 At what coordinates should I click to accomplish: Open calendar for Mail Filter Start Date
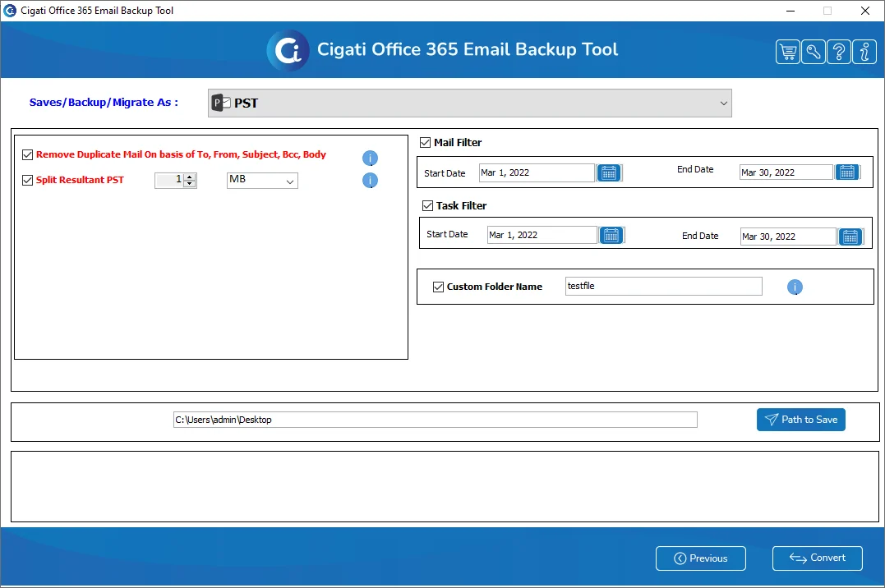[x=609, y=172]
